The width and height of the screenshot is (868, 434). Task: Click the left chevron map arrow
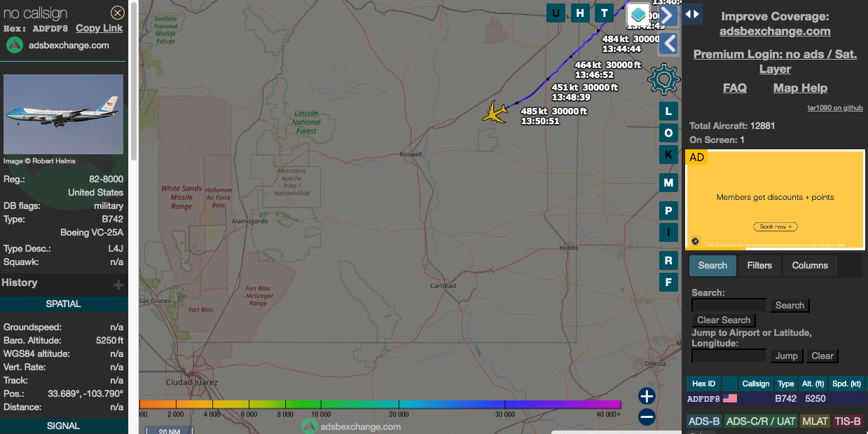pyautogui.click(x=668, y=43)
